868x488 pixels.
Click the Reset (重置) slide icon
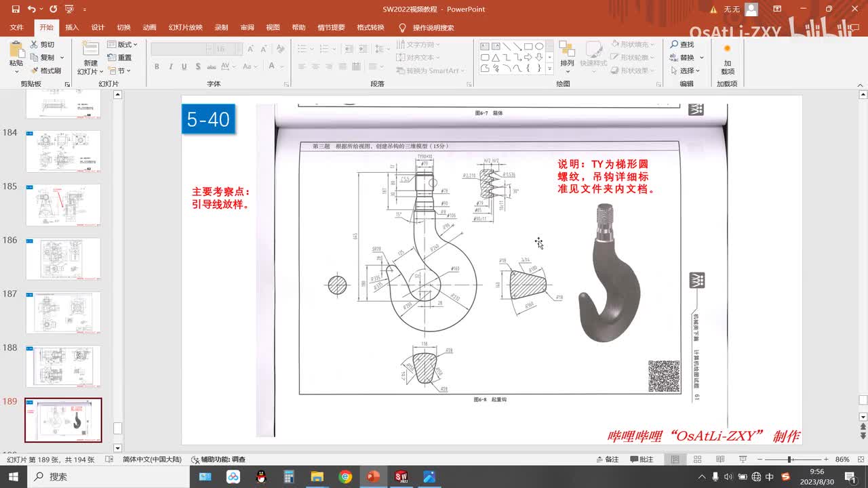pyautogui.click(x=112, y=58)
